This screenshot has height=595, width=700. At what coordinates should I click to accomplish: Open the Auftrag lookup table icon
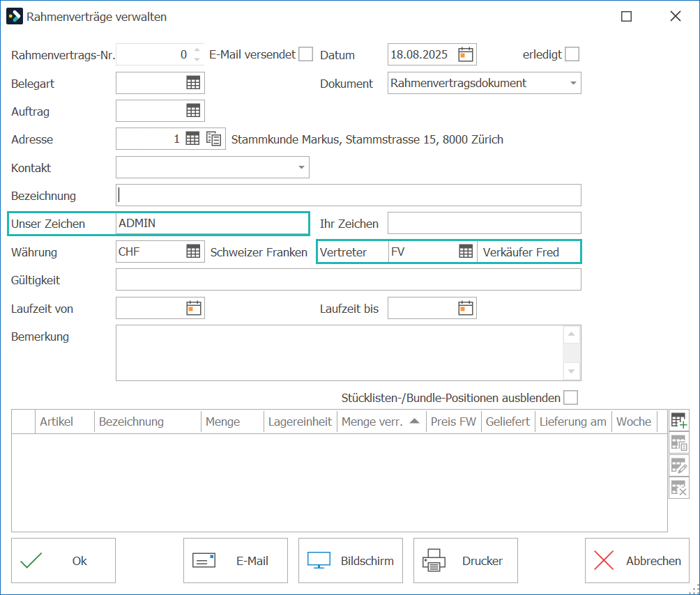click(193, 111)
